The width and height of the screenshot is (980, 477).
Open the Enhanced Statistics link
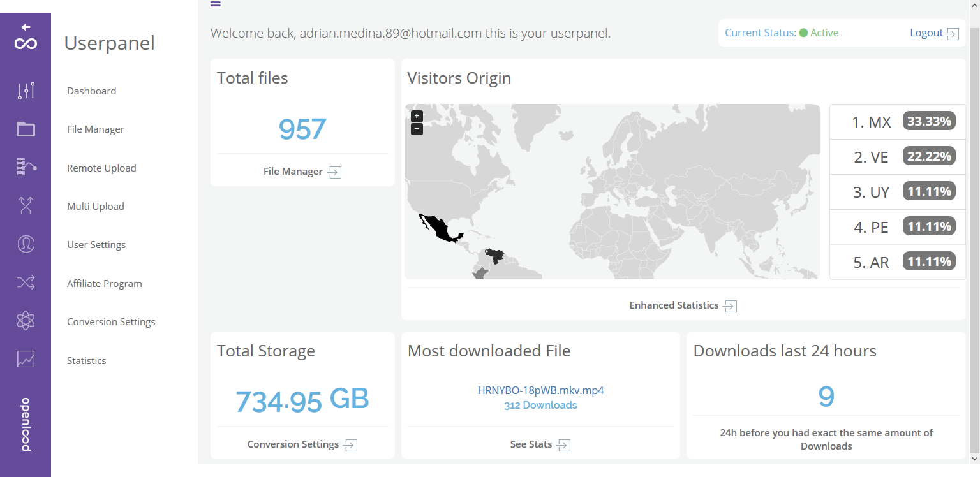coord(682,305)
